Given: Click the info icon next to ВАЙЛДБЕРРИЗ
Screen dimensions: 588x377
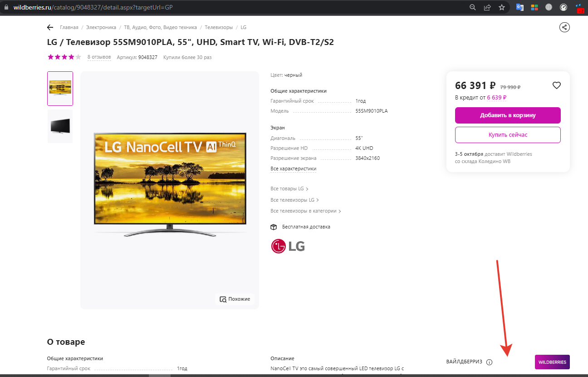Looking at the screenshot, I should coord(489,362).
